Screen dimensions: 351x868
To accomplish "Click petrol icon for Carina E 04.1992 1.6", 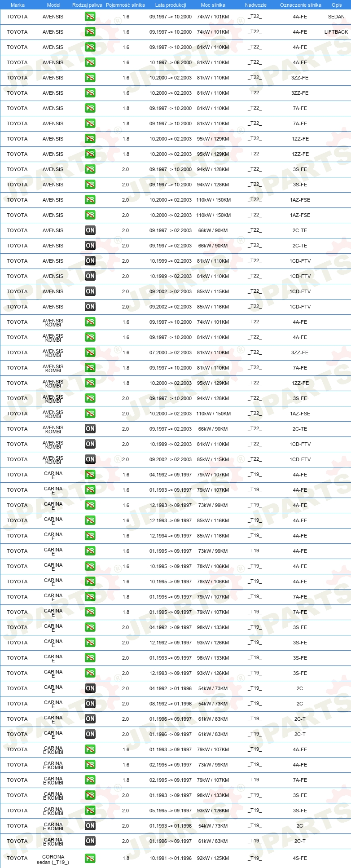I will (x=90, y=475).
